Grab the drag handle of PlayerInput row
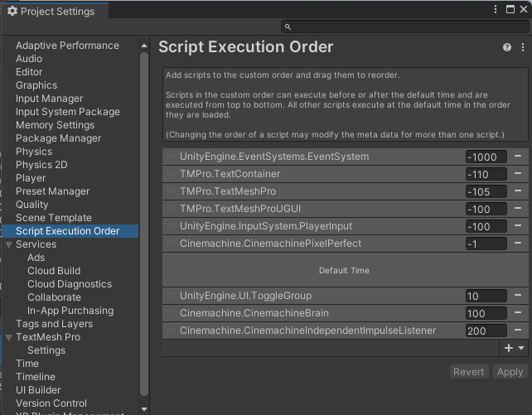Image resolution: width=532 pixels, height=415 pixels. [x=171, y=226]
